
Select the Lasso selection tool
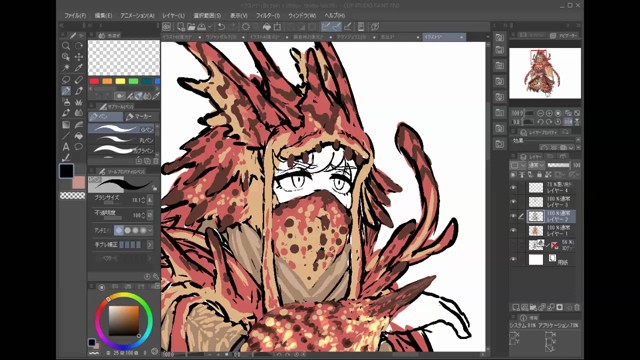[x=66, y=79]
